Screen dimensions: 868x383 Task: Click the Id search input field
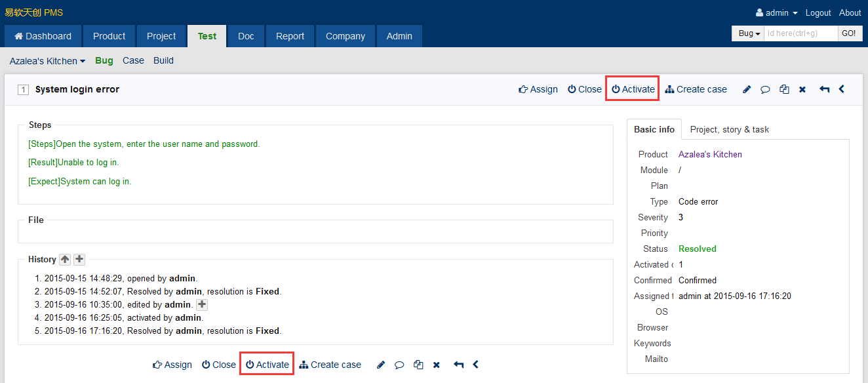point(800,33)
